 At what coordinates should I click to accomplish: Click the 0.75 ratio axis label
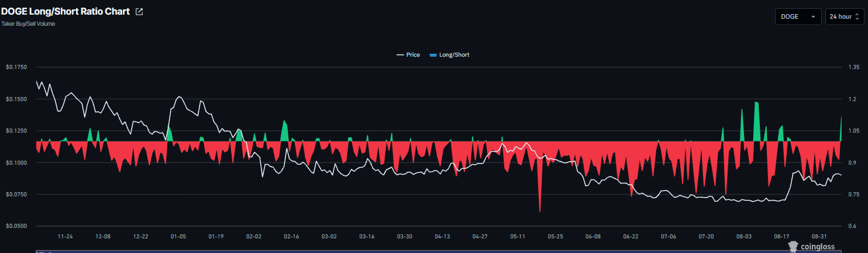853,194
